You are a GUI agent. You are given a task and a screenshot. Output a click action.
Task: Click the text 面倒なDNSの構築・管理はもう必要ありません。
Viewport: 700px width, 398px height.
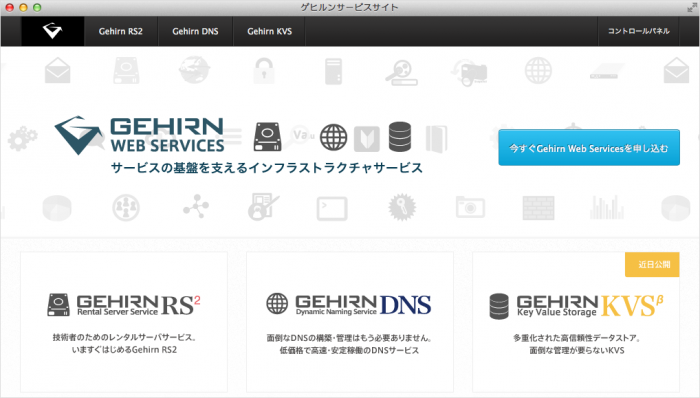tap(350, 338)
